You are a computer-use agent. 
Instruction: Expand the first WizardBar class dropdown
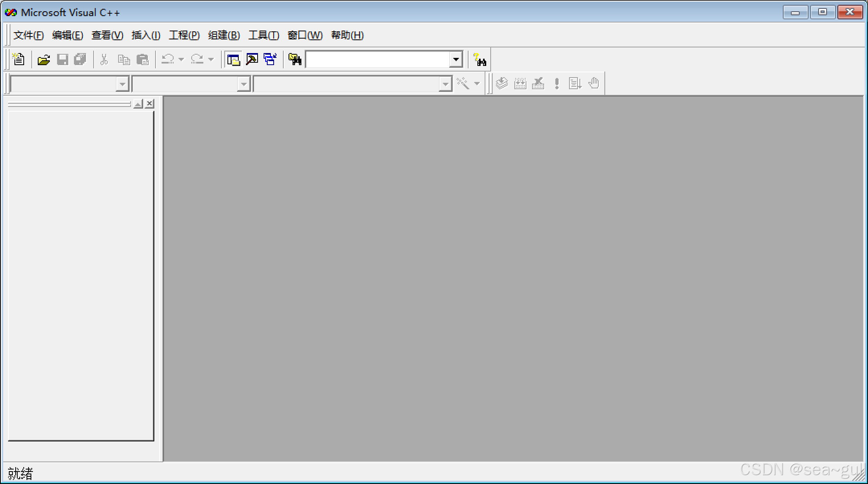[122, 84]
